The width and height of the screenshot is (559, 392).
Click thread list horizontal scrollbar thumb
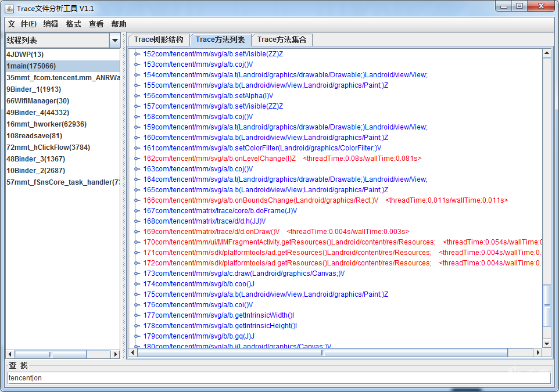(51, 354)
